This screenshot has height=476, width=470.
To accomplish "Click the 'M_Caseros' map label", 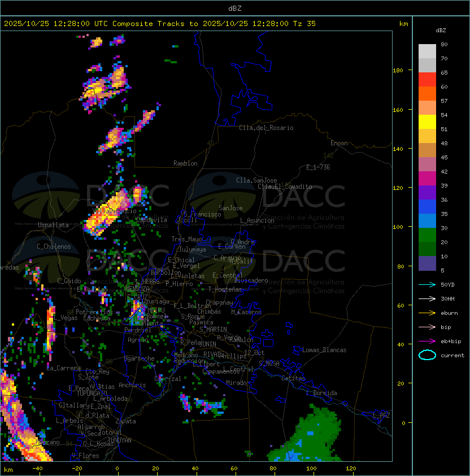I will click(x=246, y=312).
